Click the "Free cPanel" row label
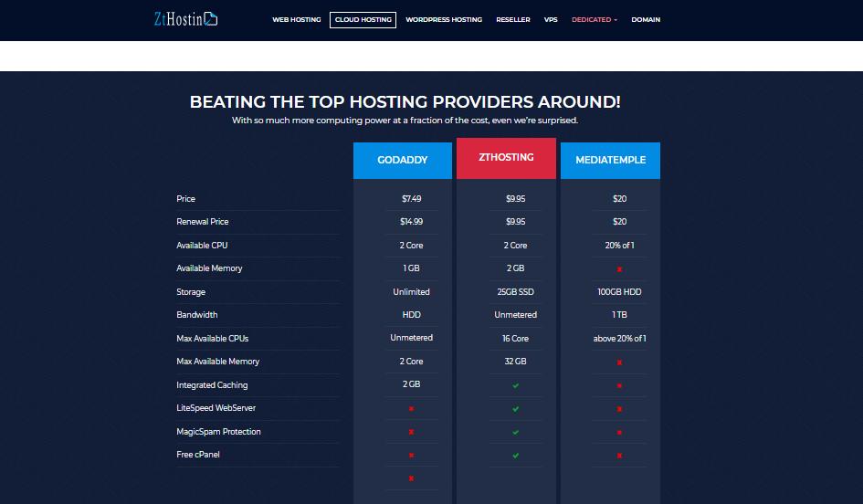Image resolution: width=863 pixels, height=504 pixels. click(x=197, y=455)
